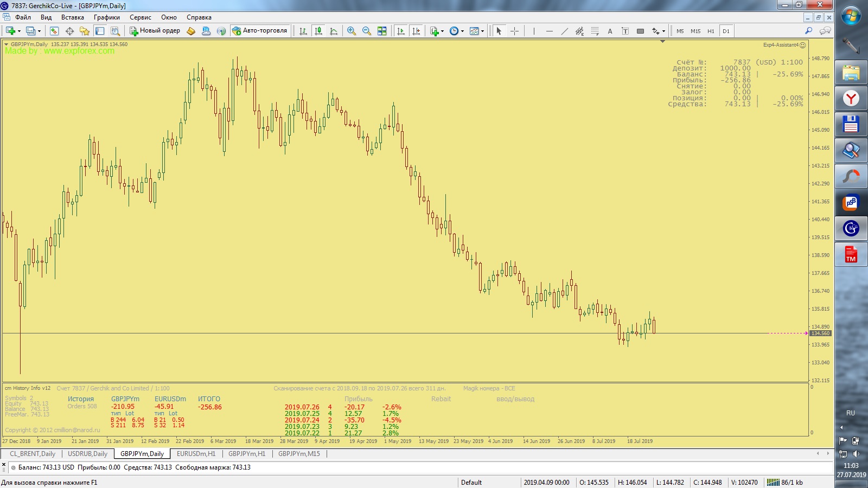868x488 pixels.
Task: Expand the arrows objects dropdown
Action: 663,31
